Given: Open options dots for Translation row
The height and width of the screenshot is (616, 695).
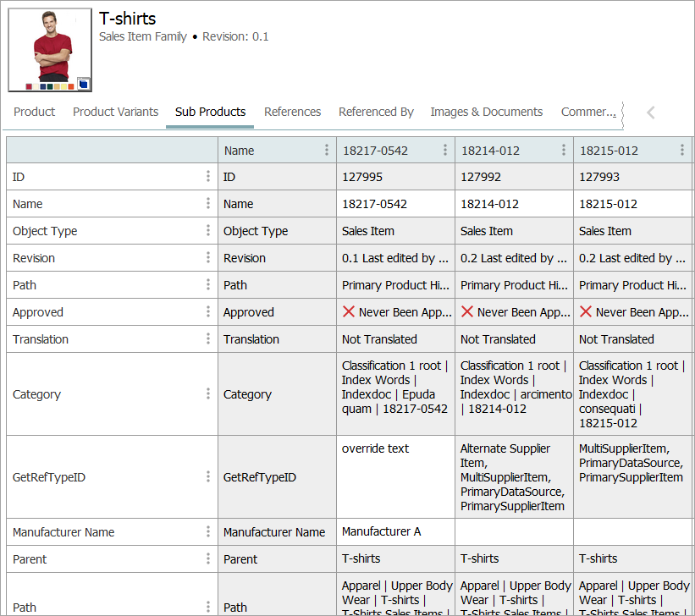Looking at the screenshot, I should coord(208,339).
